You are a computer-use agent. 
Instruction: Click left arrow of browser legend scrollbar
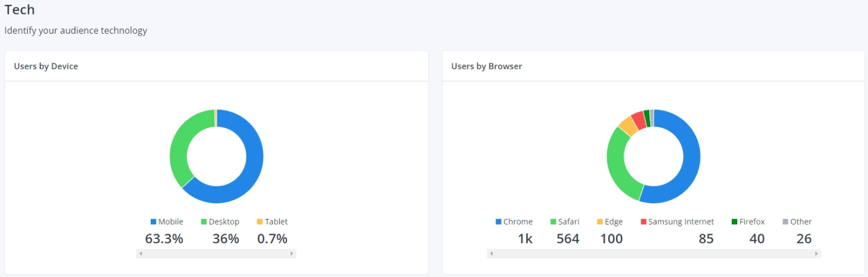(x=491, y=253)
